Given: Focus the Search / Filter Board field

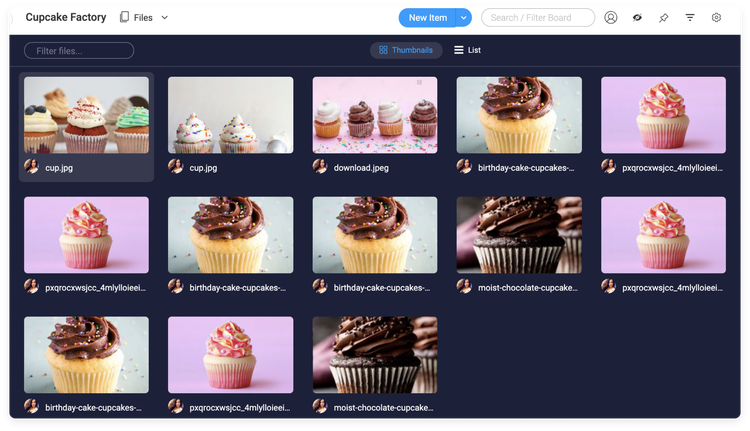Looking at the screenshot, I should click(x=538, y=18).
